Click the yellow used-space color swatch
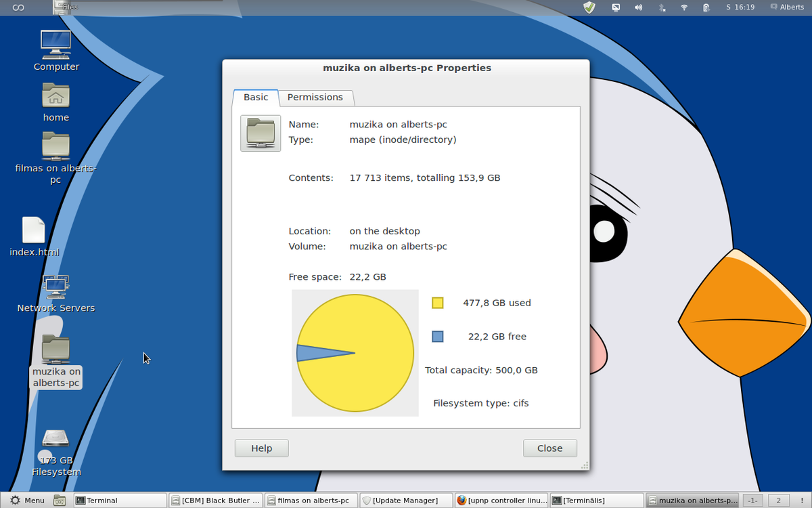This screenshot has height=508, width=812. (x=438, y=303)
